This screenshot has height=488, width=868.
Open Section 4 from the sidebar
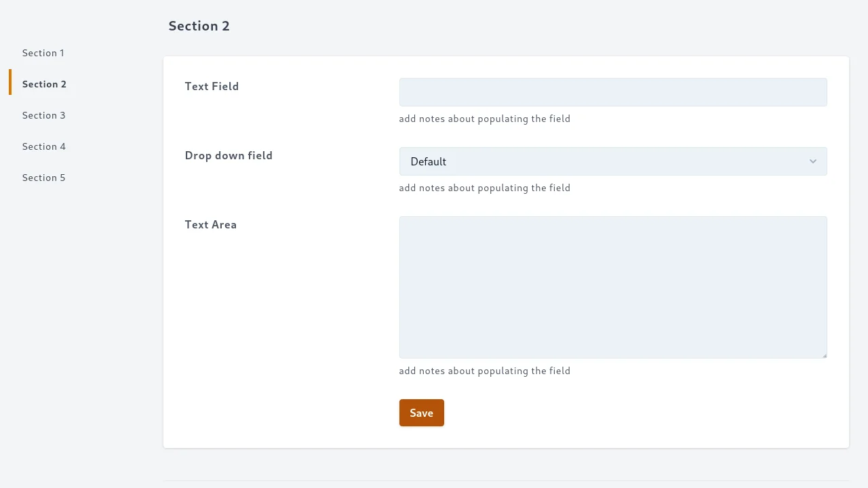click(x=43, y=146)
